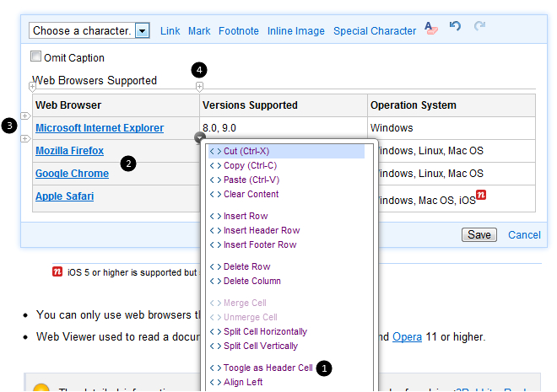557x392 pixels.
Task: Open the Apple Safari link
Action: tap(65, 196)
